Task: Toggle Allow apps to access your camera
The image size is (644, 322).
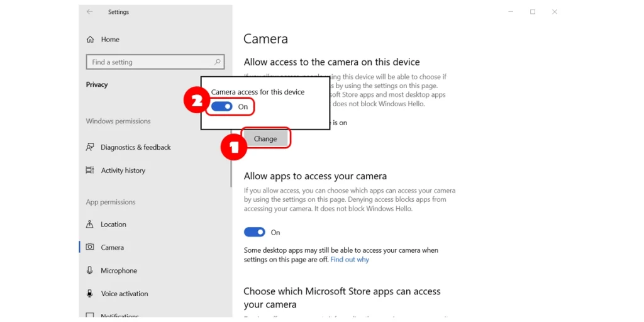Action: coord(255,233)
